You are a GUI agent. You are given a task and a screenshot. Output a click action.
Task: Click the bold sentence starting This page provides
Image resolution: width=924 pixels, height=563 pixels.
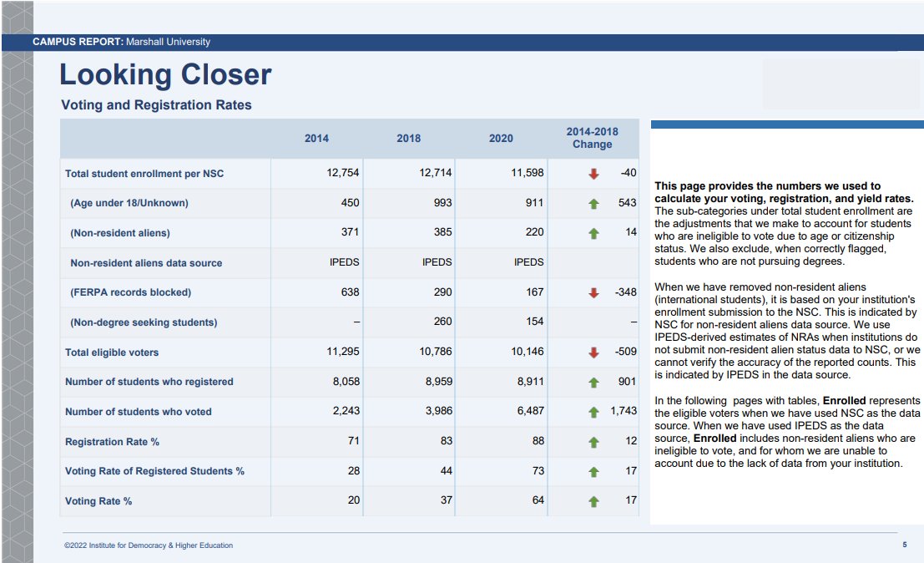[x=784, y=192]
